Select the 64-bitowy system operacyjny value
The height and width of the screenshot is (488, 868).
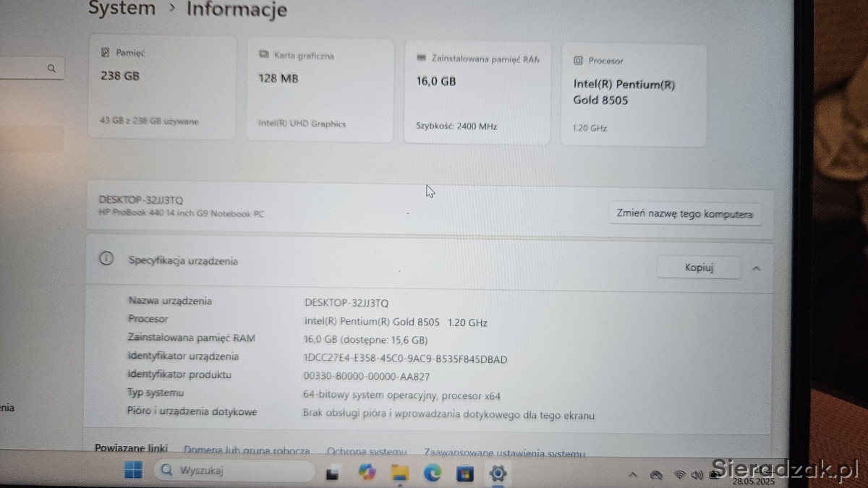coord(401,395)
